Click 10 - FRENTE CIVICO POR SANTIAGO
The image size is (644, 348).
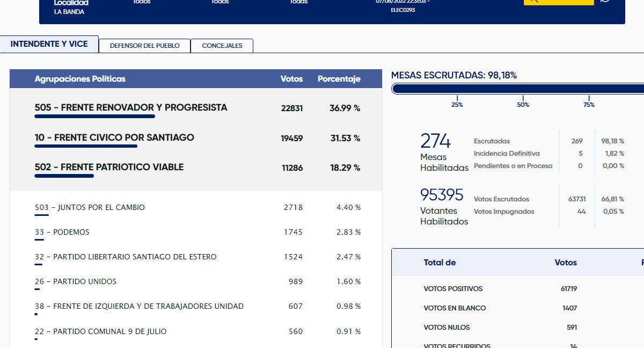(114, 137)
